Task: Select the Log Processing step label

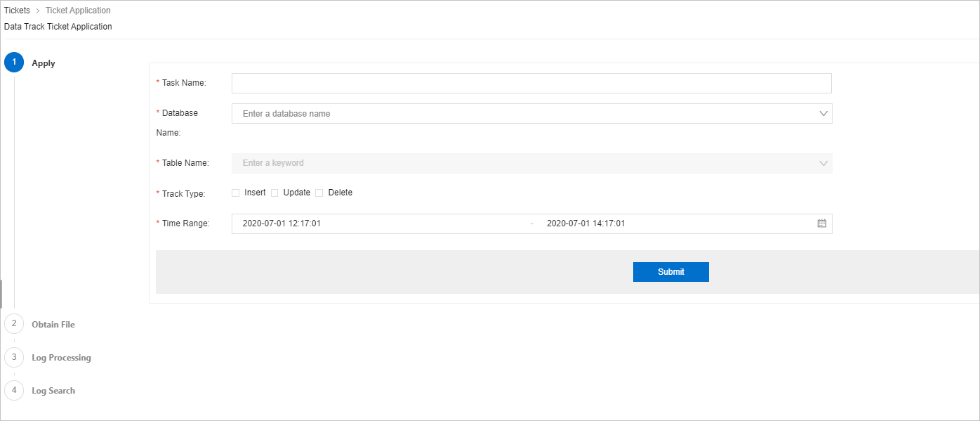Action: [x=61, y=358]
